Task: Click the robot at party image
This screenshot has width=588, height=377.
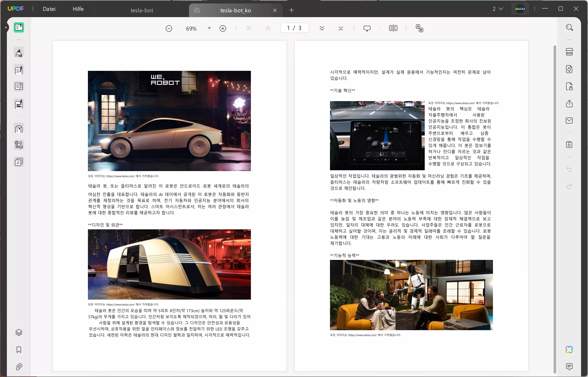Action: pos(411,295)
